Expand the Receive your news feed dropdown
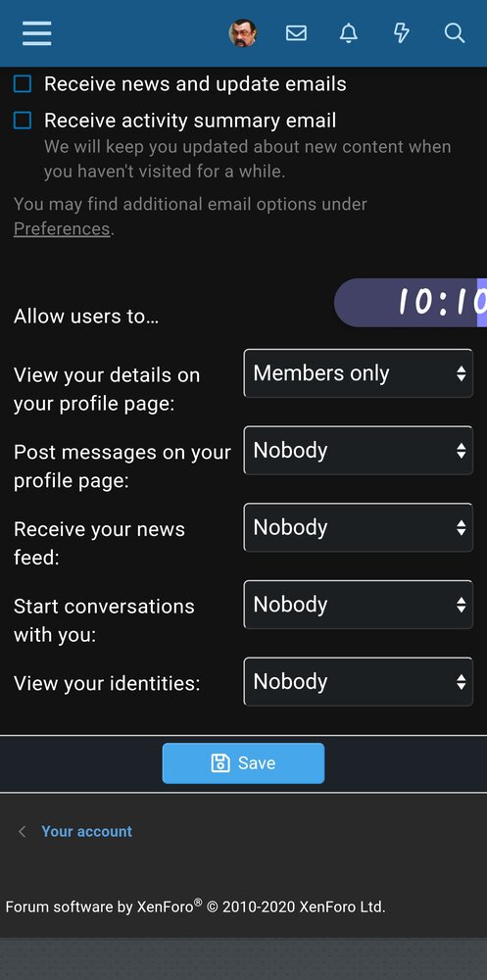The image size is (487, 980). (359, 527)
